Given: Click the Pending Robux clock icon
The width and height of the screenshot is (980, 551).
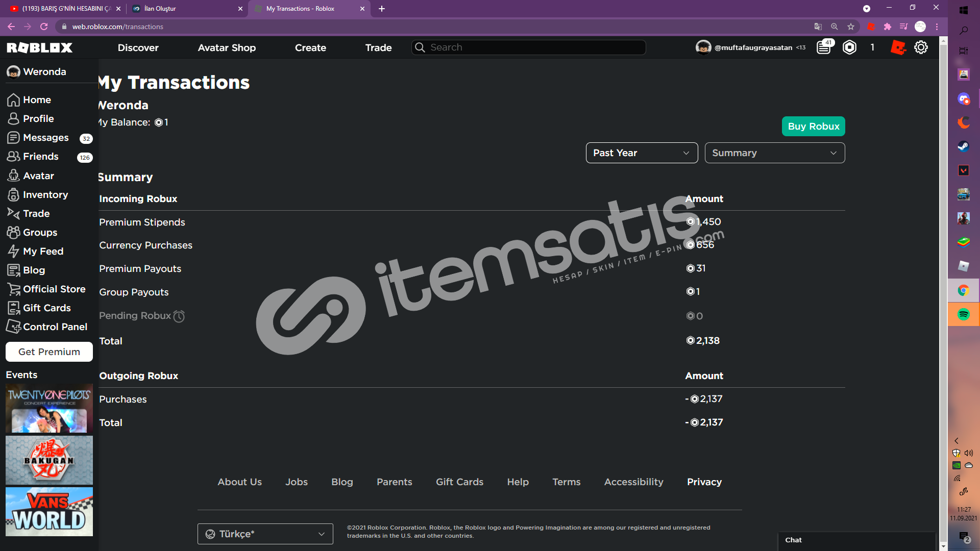Looking at the screenshot, I should (x=179, y=316).
